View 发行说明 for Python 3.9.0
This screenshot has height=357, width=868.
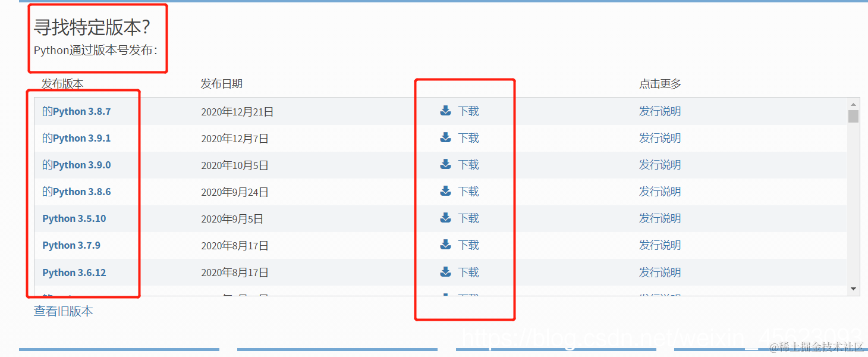click(660, 165)
